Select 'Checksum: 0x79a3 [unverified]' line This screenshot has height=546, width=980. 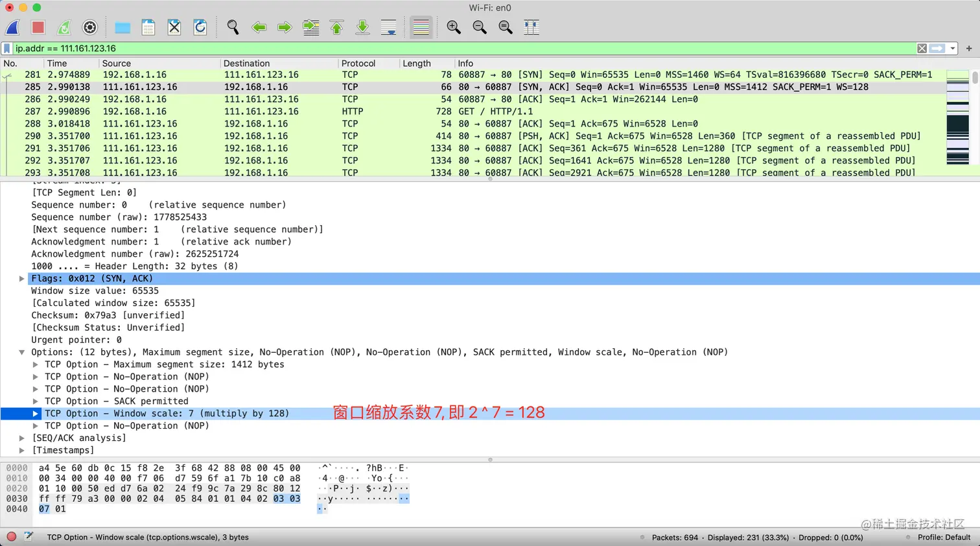pos(108,316)
